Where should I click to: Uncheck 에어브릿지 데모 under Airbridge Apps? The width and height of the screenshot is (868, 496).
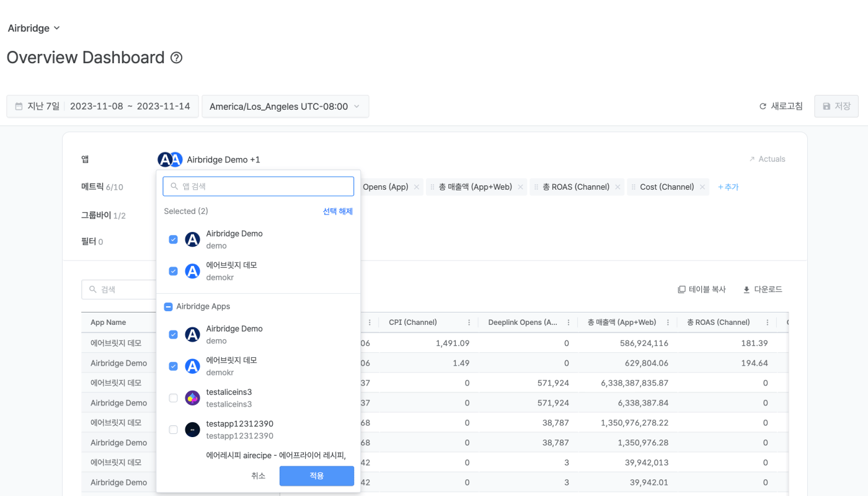click(174, 366)
